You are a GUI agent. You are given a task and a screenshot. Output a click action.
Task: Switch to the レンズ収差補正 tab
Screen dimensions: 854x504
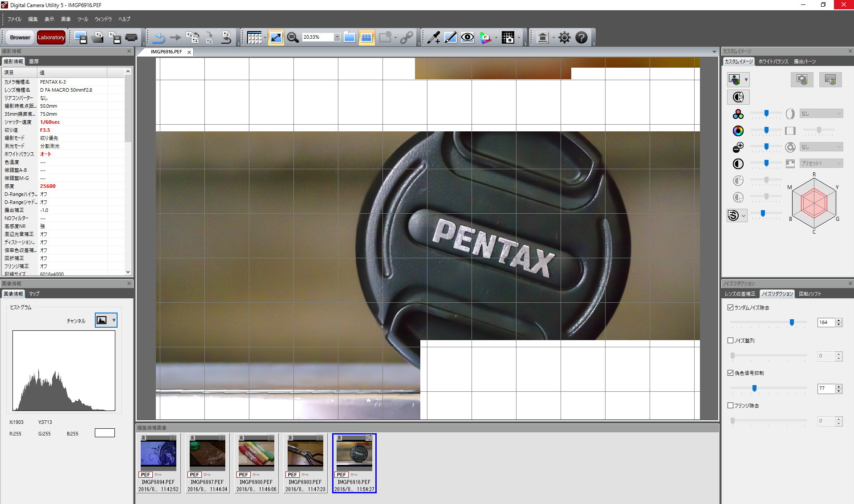pos(740,294)
